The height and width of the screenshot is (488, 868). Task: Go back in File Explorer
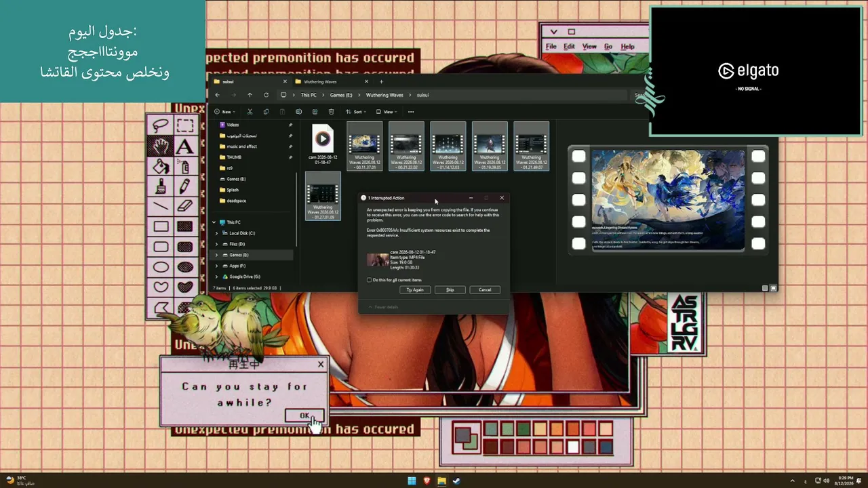click(217, 95)
